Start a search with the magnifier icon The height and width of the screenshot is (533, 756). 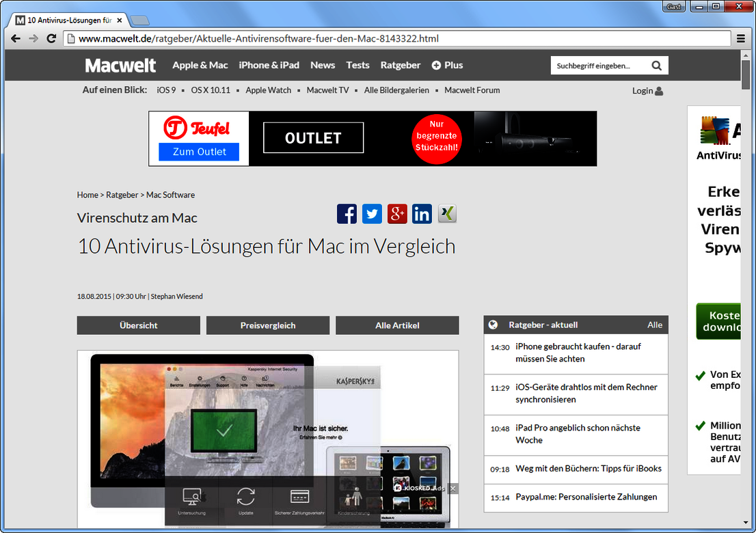pos(656,65)
